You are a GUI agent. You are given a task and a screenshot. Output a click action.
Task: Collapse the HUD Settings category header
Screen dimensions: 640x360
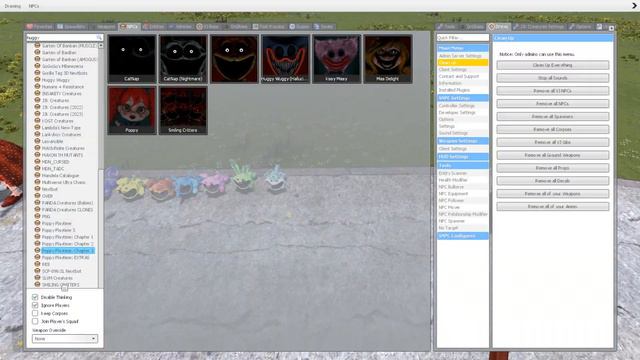(x=462, y=157)
